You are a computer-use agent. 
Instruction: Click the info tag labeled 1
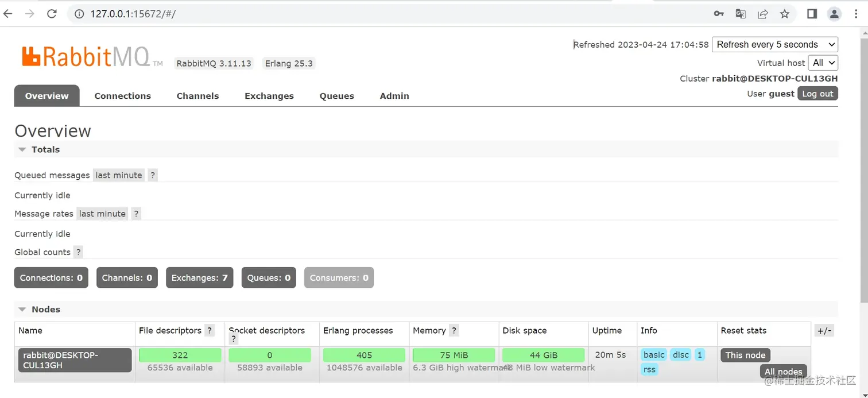point(699,355)
